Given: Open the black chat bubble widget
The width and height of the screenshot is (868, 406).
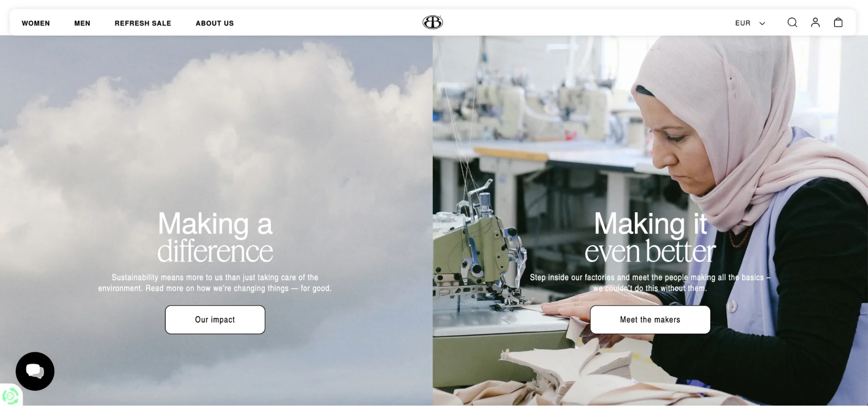Looking at the screenshot, I should [35, 371].
